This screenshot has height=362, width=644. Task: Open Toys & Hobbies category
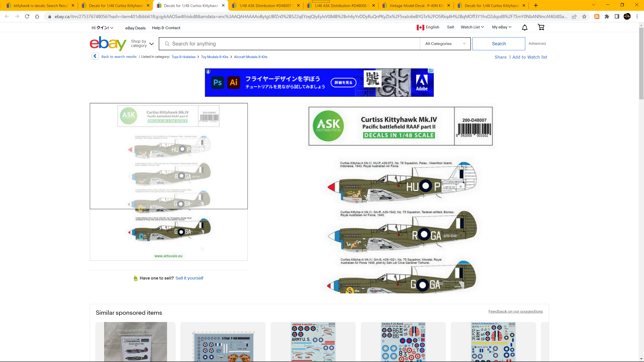[183, 57]
